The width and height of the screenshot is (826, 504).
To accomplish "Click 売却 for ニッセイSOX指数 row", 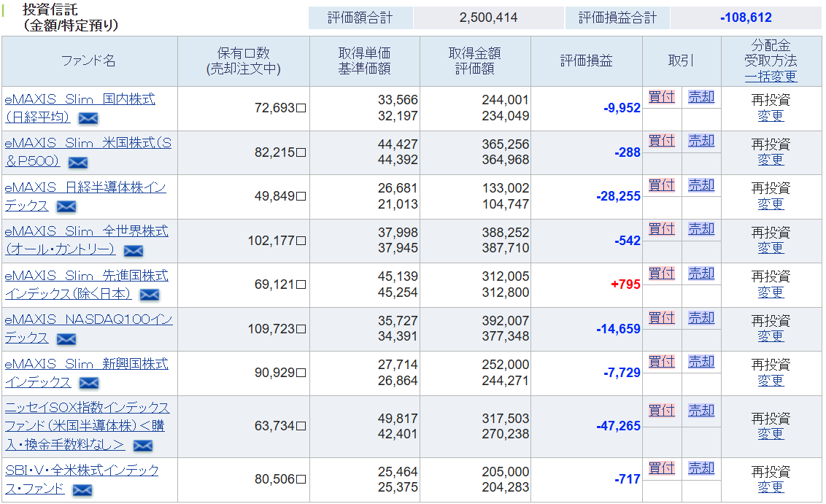I will point(701,410).
